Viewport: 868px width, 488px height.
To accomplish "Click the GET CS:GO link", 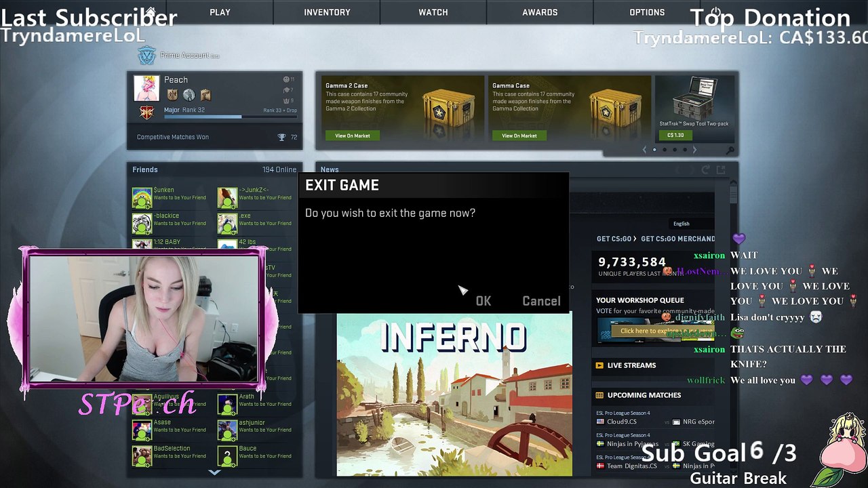I will (x=616, y=239).
